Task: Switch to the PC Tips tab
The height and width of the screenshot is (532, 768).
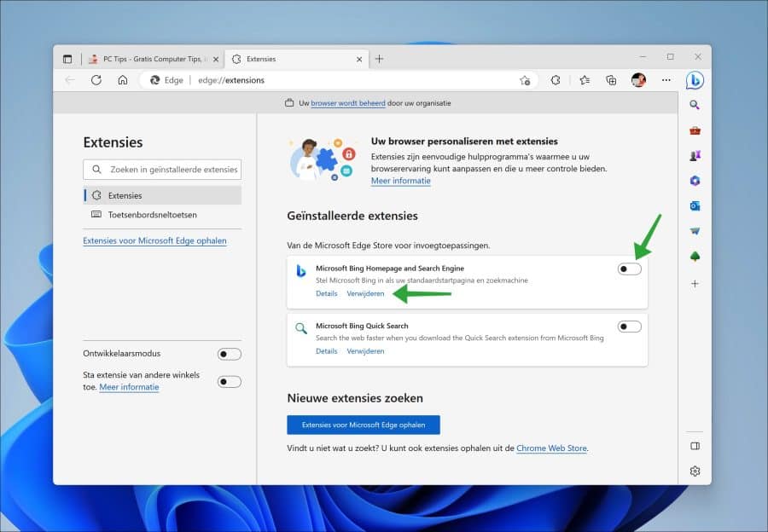Action: click(x=154, y=59)
